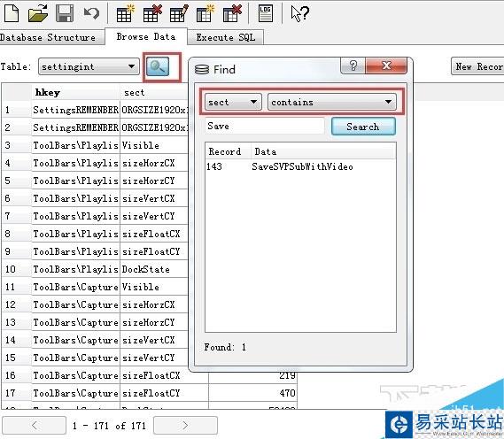Click SettingsREMENBER hkey cell in row 1
The height and width of the screenshot is (439, 504).
pos(75,110)
